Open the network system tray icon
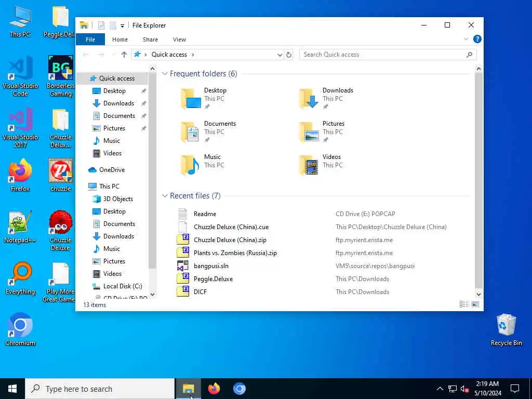Viewport: 532px width, 399px height. (x=453, y=389)
